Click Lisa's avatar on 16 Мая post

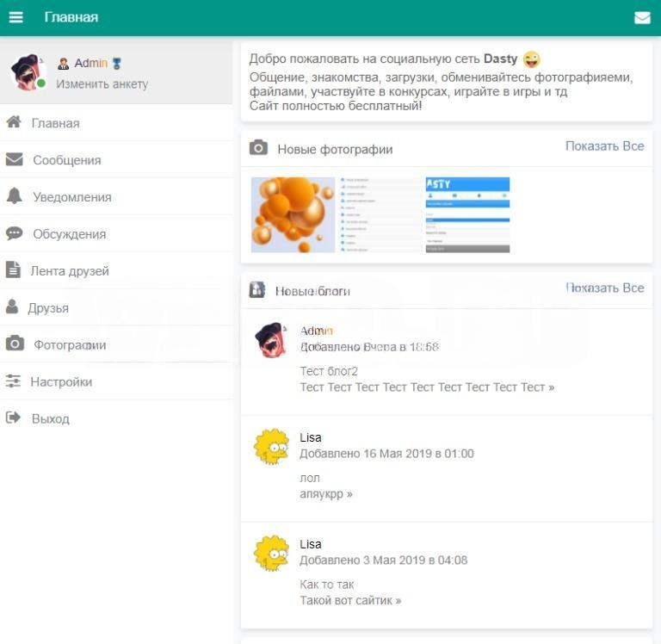[270, 447]
